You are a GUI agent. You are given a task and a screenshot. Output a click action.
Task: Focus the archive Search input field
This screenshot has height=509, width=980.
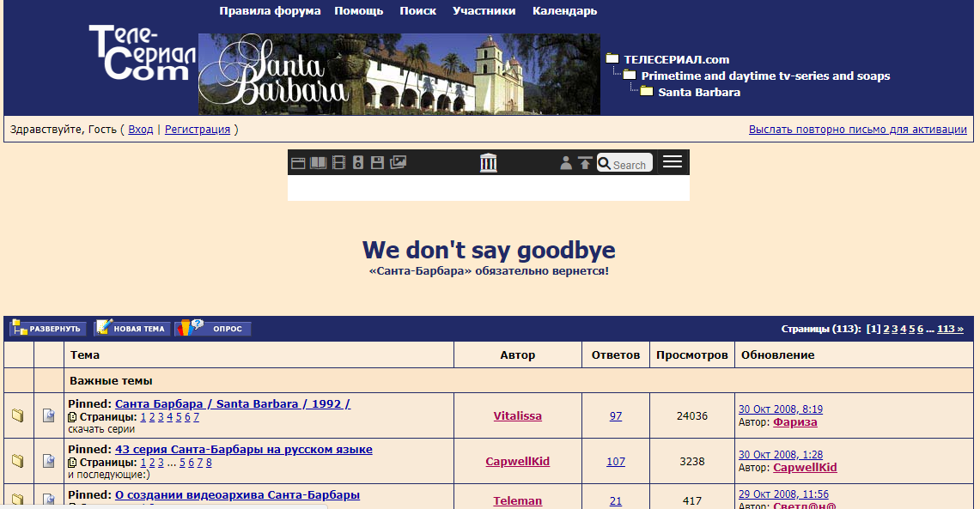tap(624, 162)
